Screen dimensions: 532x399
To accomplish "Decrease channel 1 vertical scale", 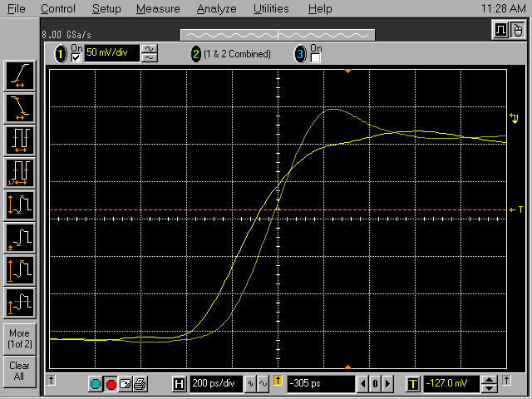I will point(150,58).
